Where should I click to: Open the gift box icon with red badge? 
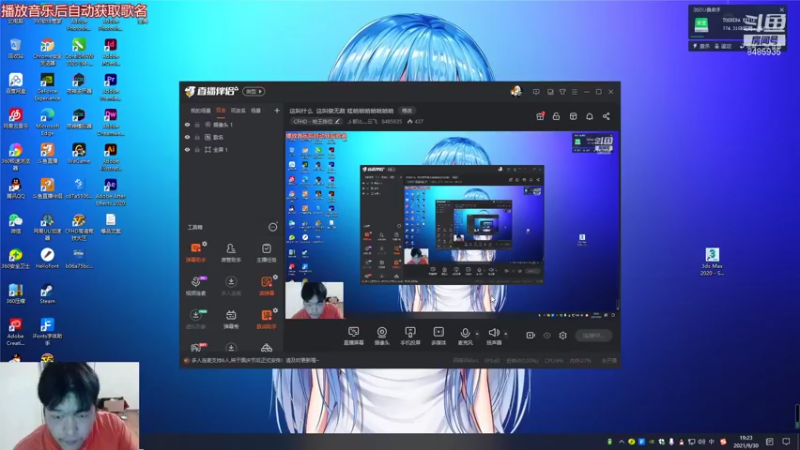(540, 116)
